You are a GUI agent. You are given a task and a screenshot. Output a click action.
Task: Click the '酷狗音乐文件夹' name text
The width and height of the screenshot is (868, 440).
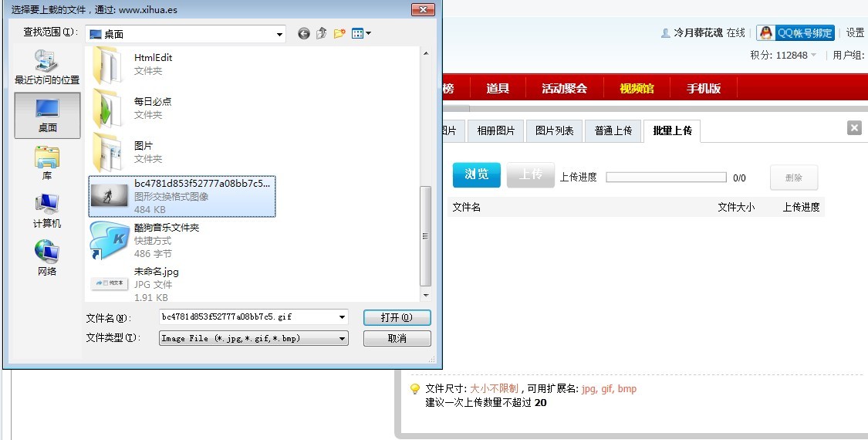[x=167, y=228]
